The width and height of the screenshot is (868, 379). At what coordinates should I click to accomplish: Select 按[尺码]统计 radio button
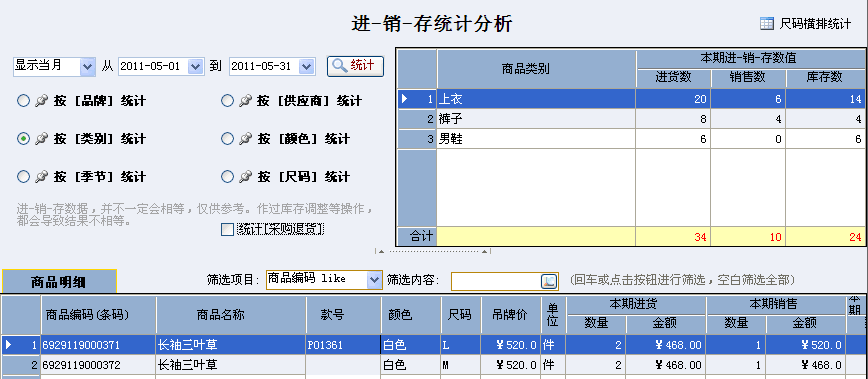pyautogui.click(x=227, y=177)
